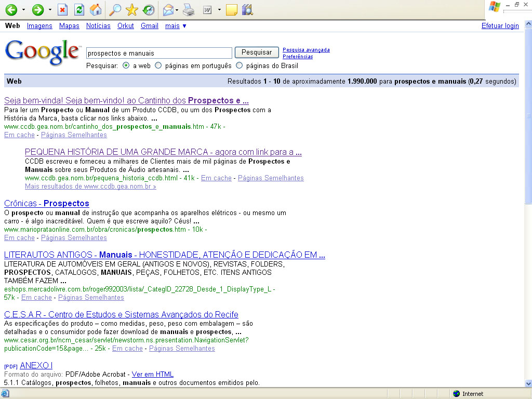The height and width of the screenshot is (399, 532).
Task: Open the browsing History icon
Action: point(148,9)
